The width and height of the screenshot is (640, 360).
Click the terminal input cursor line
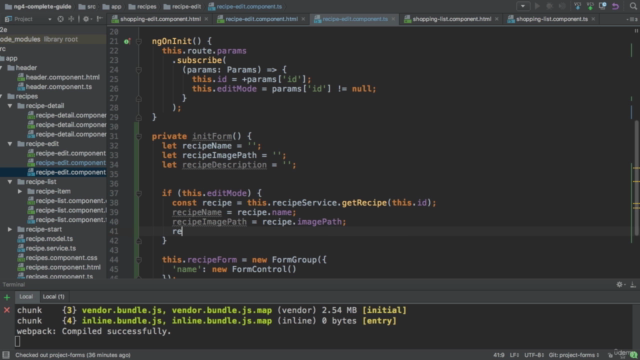tap(18, 342)
